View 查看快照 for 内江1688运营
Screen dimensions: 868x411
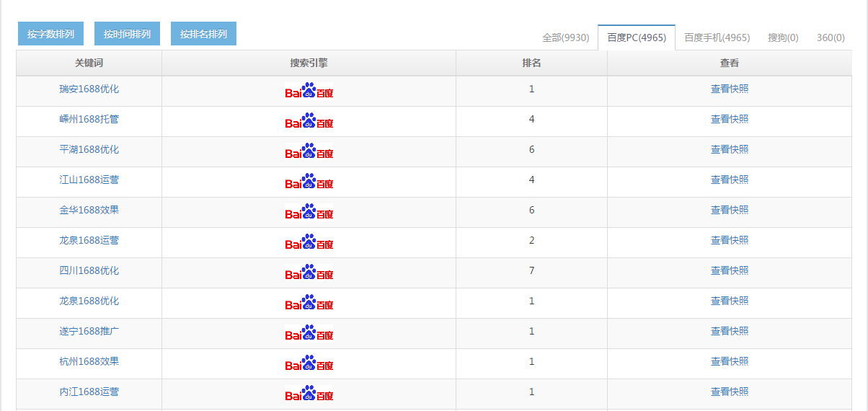(x=730, y=392)
